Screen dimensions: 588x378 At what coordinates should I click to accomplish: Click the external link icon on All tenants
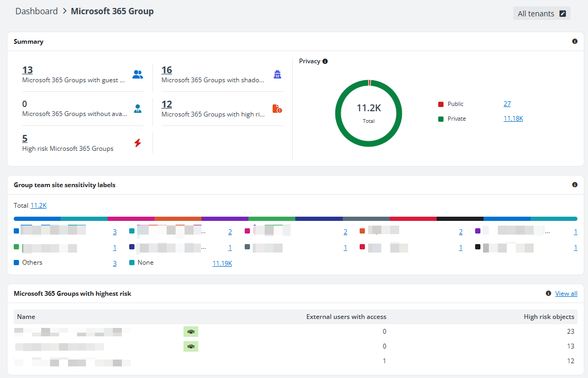point(563,13)
